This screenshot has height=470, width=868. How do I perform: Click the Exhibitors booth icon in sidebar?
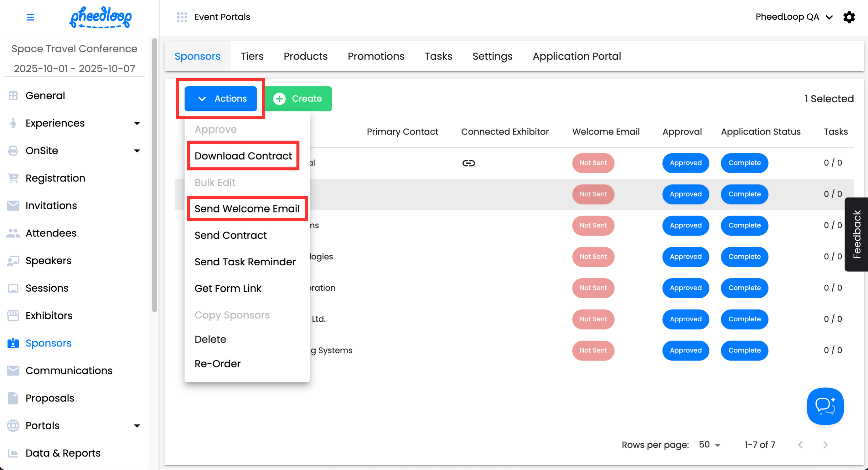[x=13, y=315]
